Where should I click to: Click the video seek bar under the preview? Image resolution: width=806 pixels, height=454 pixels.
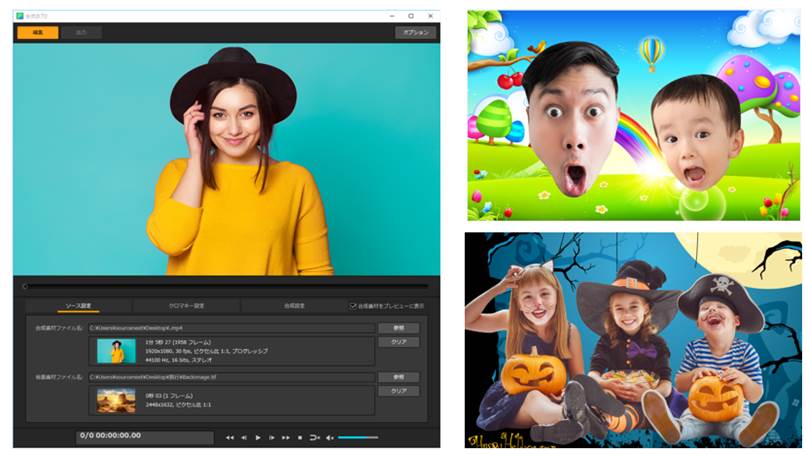(225, 287)
